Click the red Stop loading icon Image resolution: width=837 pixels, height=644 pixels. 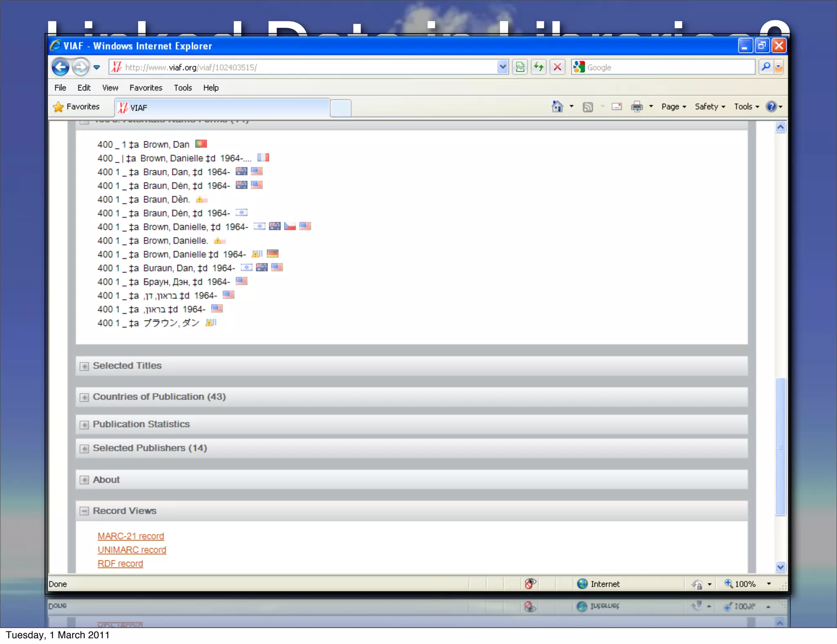557,67
